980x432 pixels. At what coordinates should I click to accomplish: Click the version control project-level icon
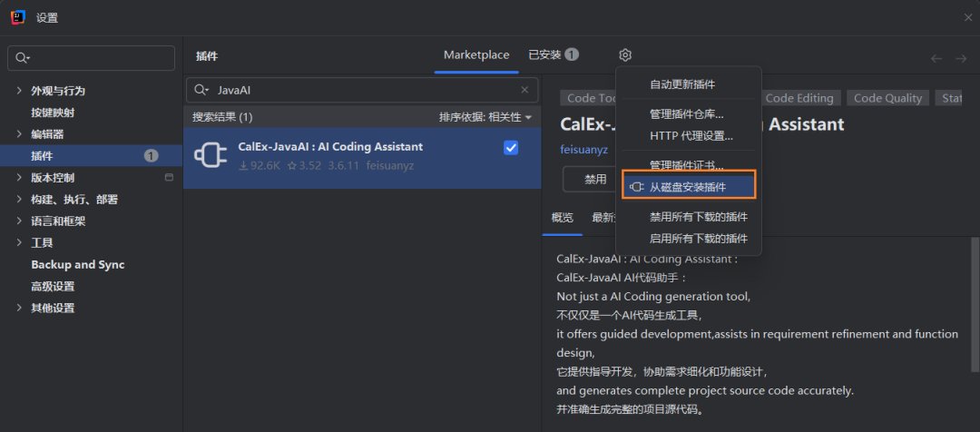(x=169, y=178)
